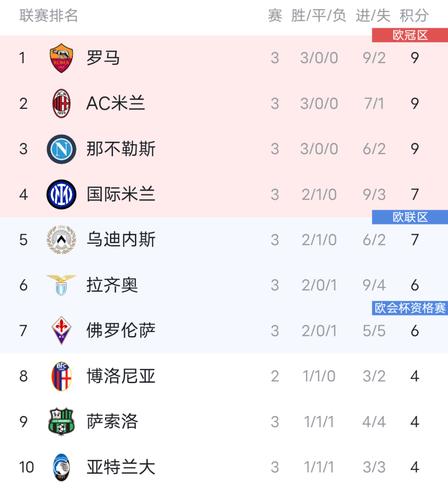Select the Fiorentina lily badge
The image size is (448, 482).
[62, 331]
